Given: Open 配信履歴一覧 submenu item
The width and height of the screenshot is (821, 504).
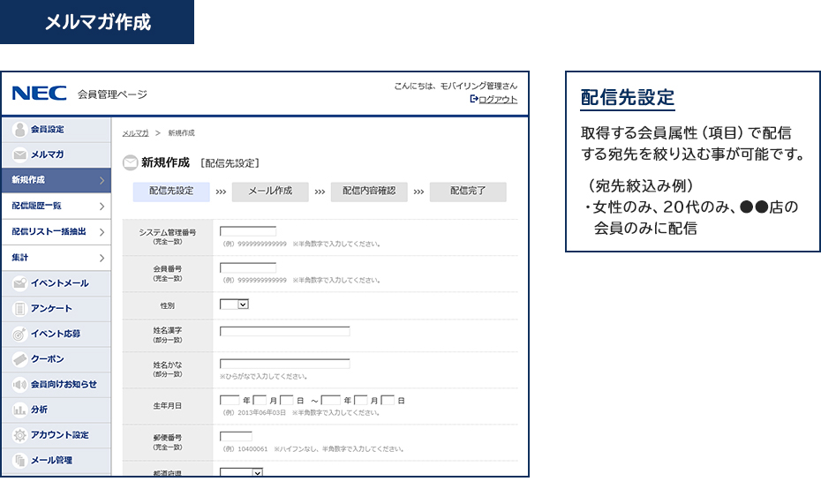Looking at the screenshot, I should [x=56, y=206].
